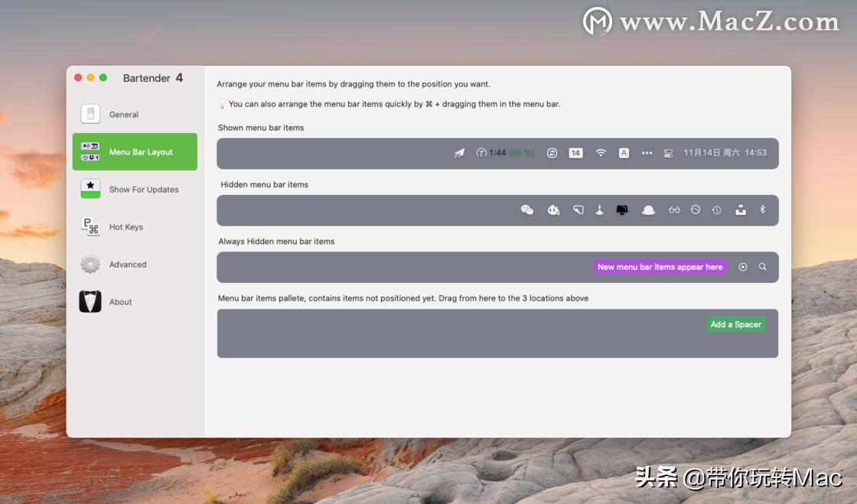Click the hat icon in hidden items
The image size is (857, 504).
(x=649, y=210)
